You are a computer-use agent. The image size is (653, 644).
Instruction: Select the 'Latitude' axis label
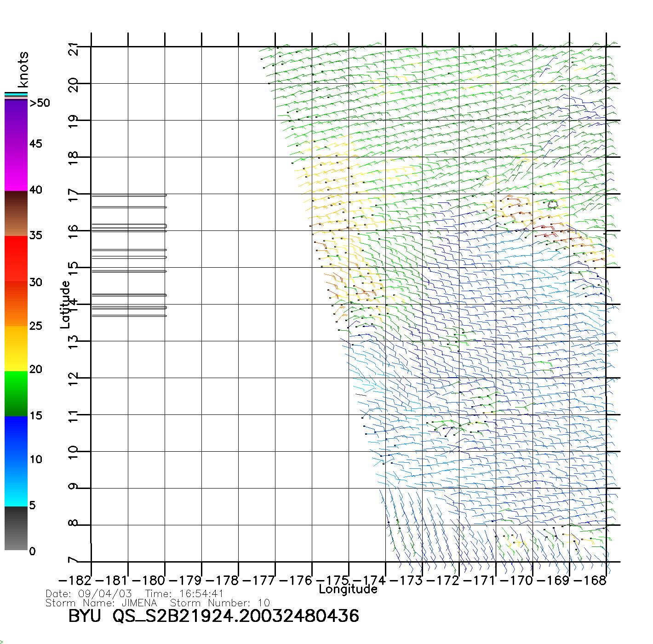[x=65, y=305]
